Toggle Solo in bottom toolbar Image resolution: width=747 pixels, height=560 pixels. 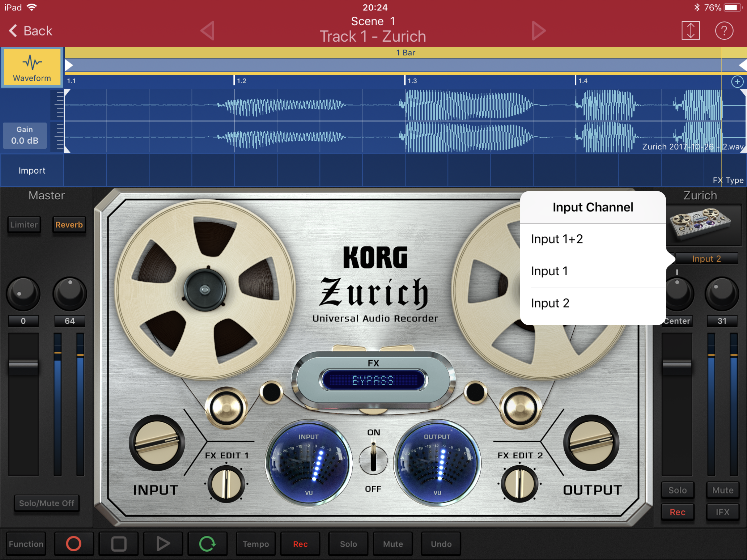coord(348,544)
